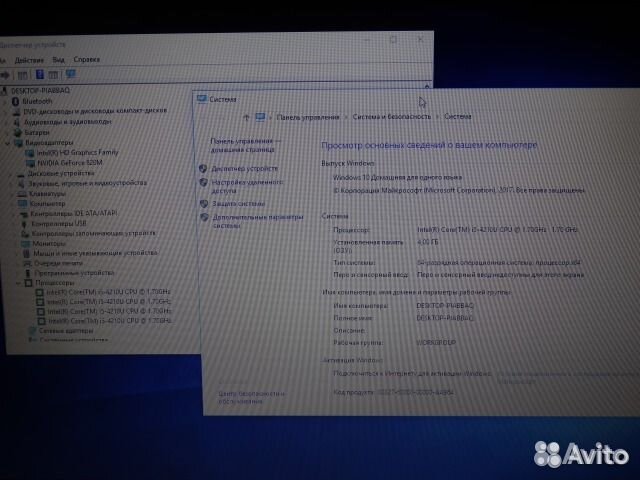Open the Действие menu in Device Manager
Viewport: 640px width, 480px height.
coord(29,60)
